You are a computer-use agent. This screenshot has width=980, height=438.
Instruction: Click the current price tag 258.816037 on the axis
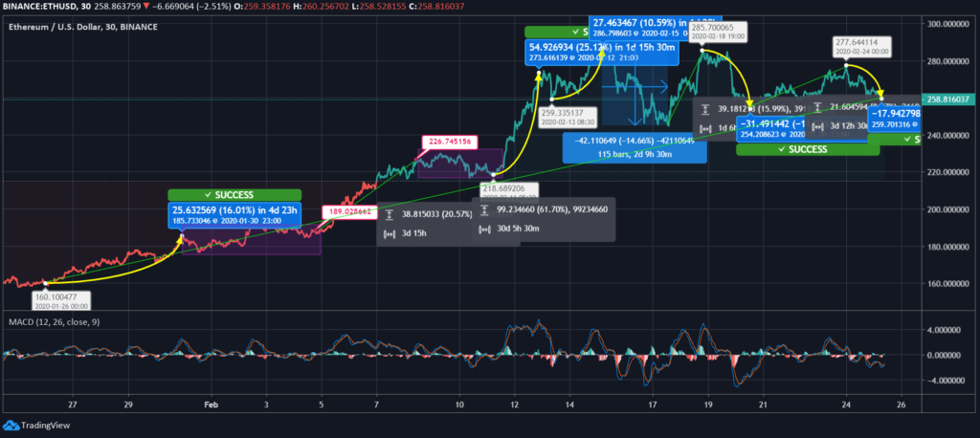[x=948, y=99]
